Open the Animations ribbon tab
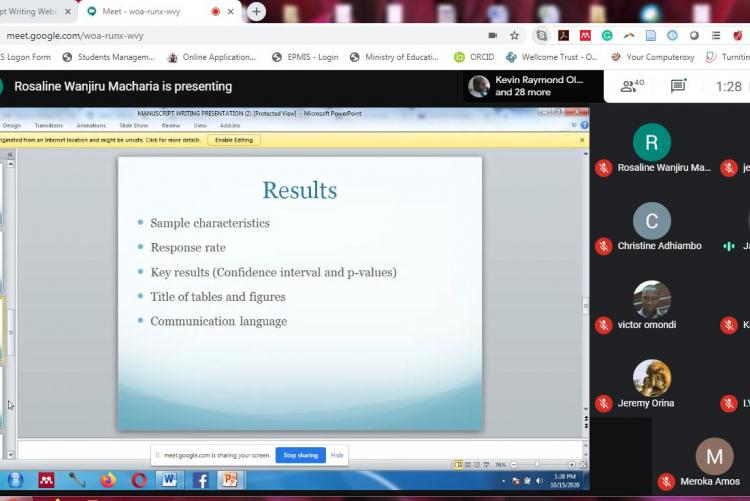Image resolution: width=750 pixels, height=501 pixels. tap(91, 125)
